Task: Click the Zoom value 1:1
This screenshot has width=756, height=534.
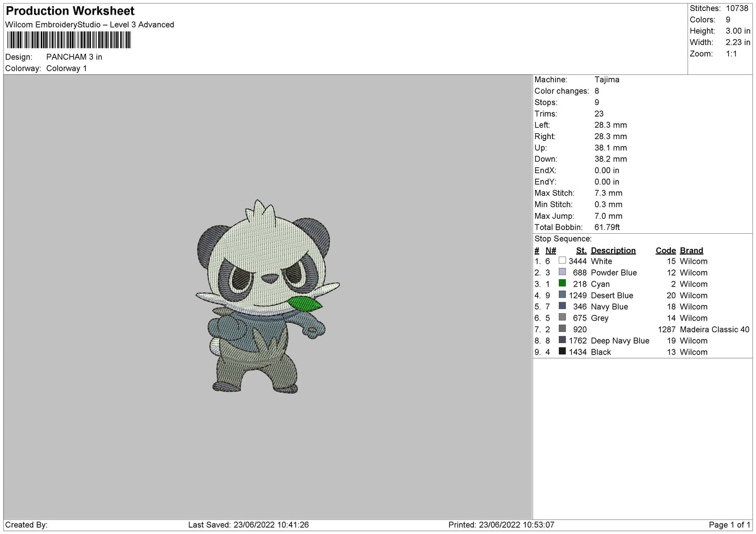Action: point(731,54)
